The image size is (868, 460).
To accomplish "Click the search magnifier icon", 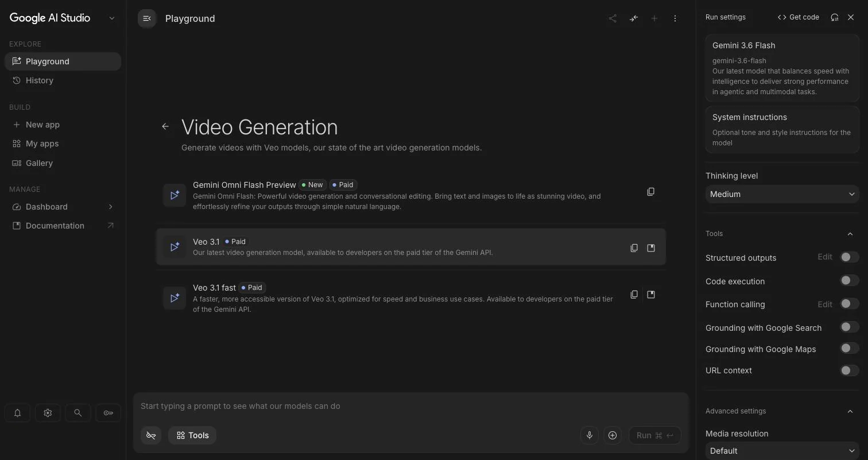I will point(77,413).
